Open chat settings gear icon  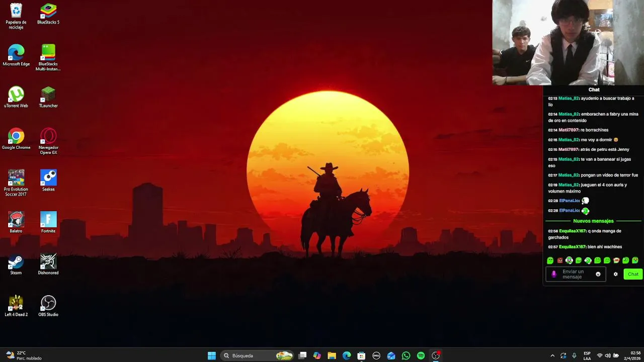[615, 274]
